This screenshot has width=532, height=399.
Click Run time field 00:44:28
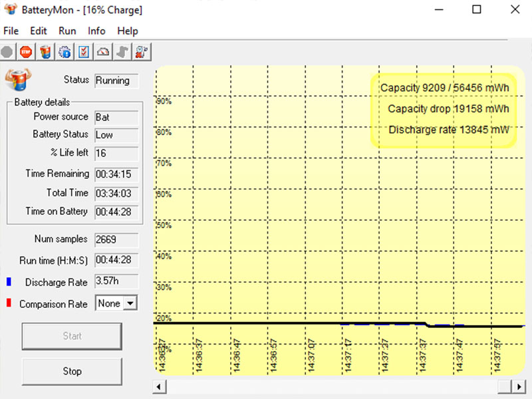(116, 260)
